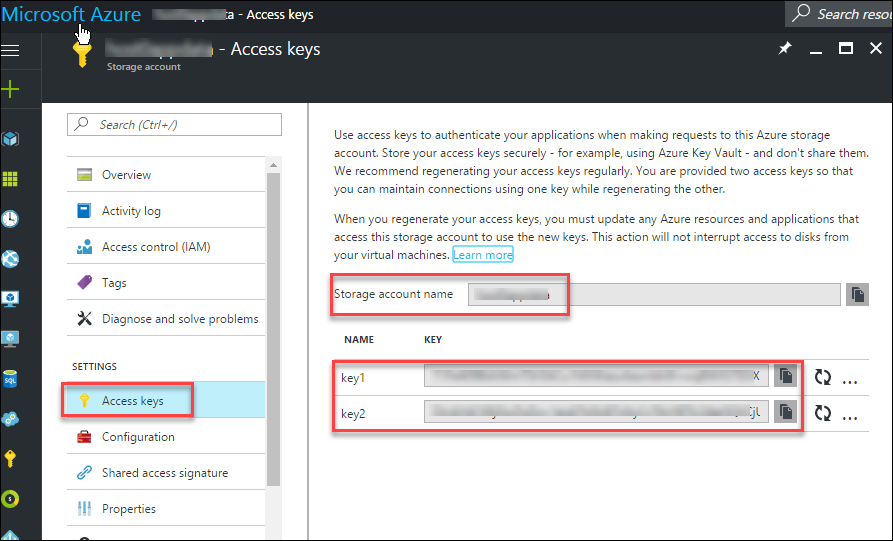Copy the storage account name
This screenshot has width=893, height=541.
tap(857, 294)
